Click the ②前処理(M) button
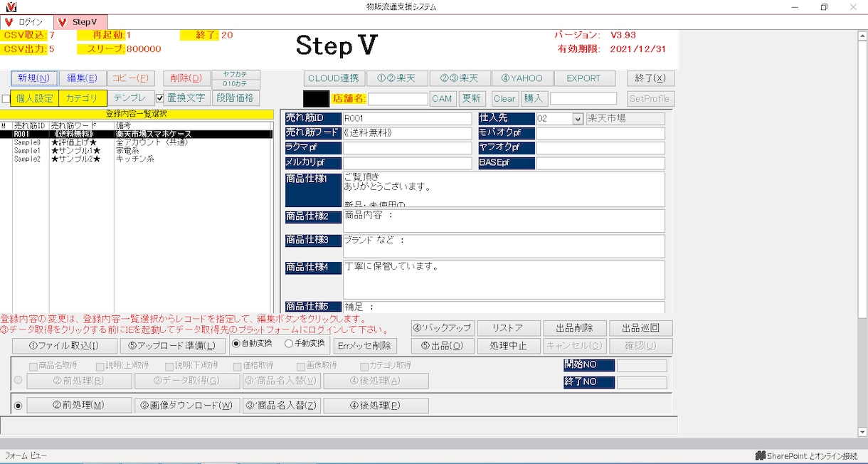 (x=79, y=406)
